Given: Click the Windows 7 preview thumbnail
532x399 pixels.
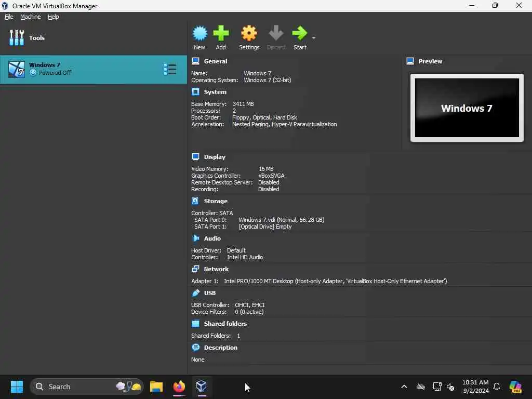Looking at the screenshot, I should click(467, 108).
